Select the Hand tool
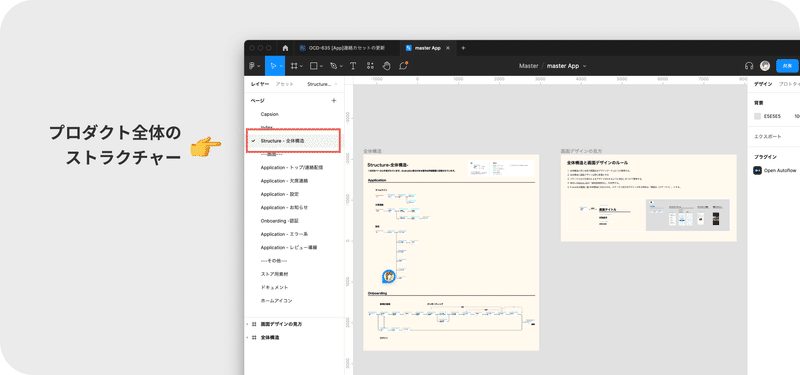The image size is (800, 375). pos(387,66)
